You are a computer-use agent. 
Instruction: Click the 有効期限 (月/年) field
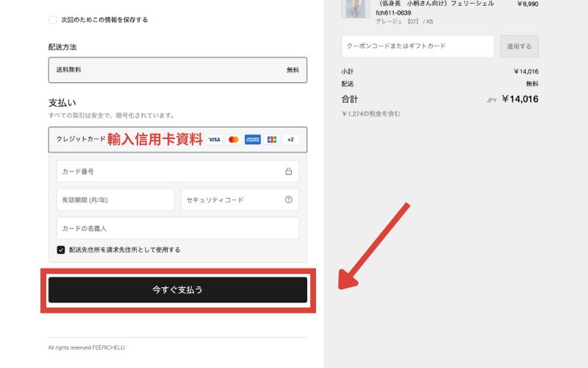(x=115, y=199)
